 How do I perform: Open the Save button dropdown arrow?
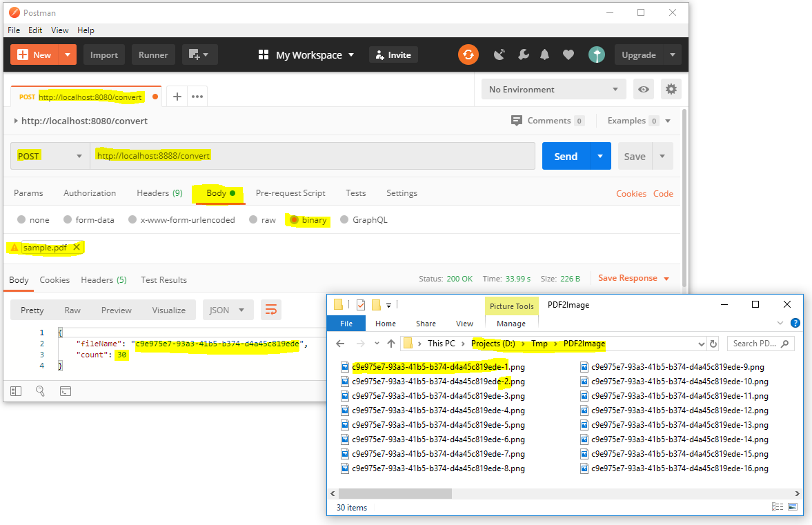point(662,156)
